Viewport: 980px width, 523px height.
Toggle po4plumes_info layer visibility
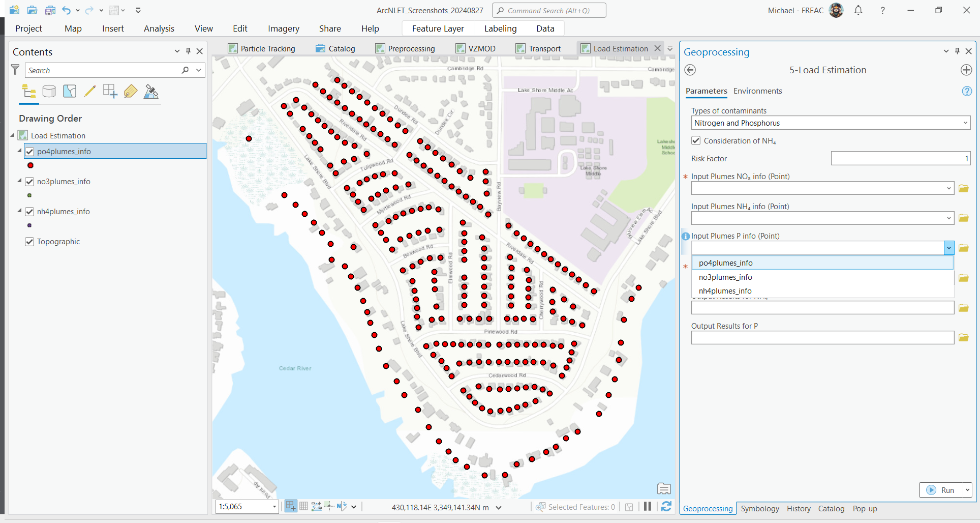tap(29, 152)
